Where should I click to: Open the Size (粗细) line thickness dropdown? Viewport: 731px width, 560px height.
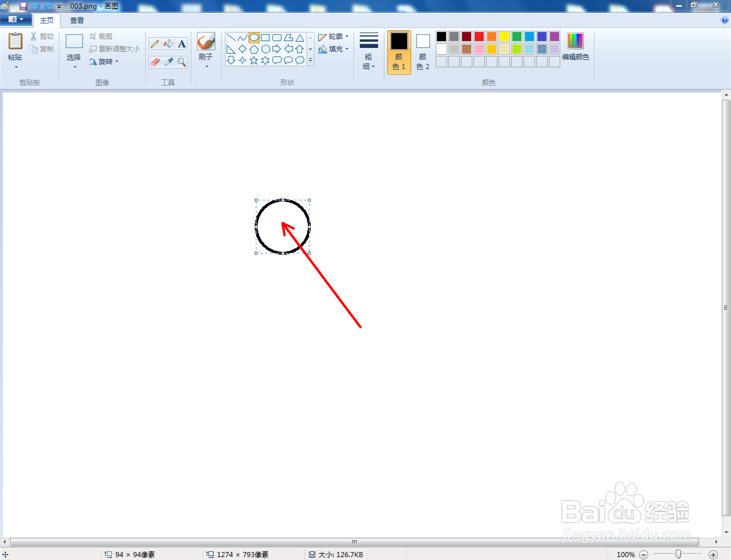pos(369,51)
